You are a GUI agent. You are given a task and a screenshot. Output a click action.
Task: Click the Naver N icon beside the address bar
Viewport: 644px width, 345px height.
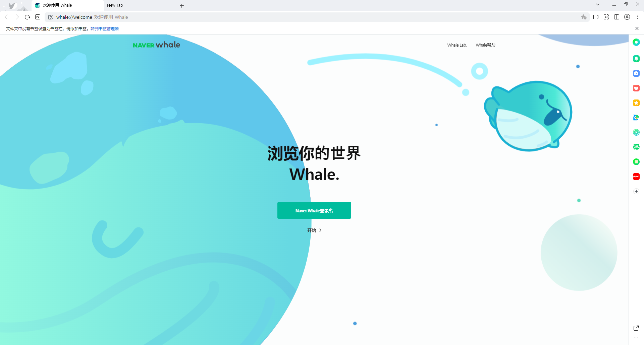click(38, 17)
